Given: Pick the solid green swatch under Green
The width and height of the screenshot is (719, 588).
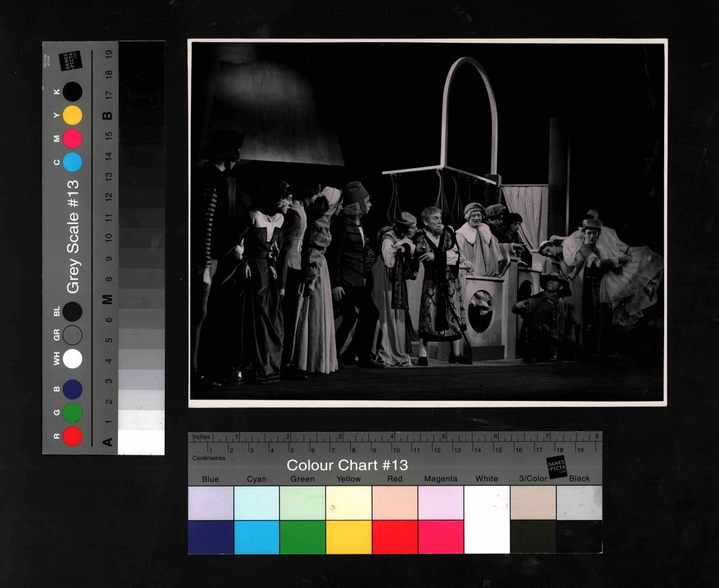Looking at the screenshot, I should point(302,537).
